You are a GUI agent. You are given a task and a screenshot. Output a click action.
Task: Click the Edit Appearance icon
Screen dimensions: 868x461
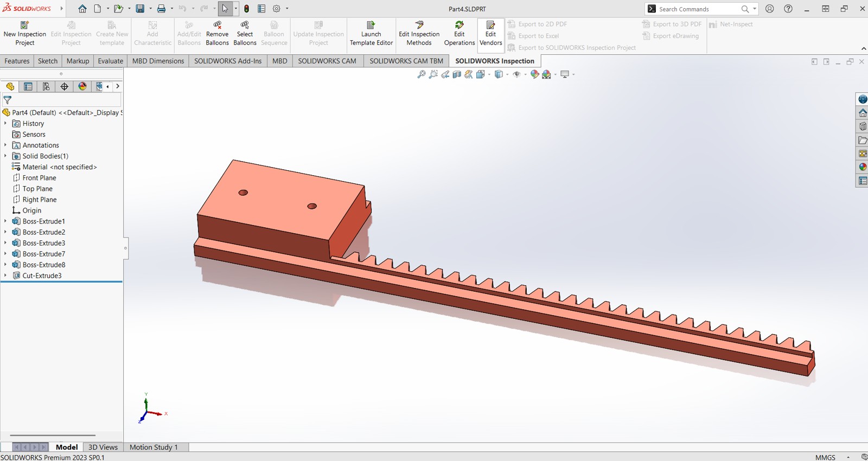point(534,74)
